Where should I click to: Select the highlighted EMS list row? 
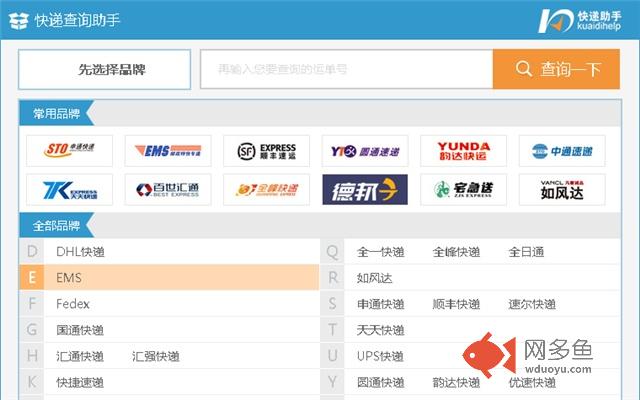[x=169, y=278]
